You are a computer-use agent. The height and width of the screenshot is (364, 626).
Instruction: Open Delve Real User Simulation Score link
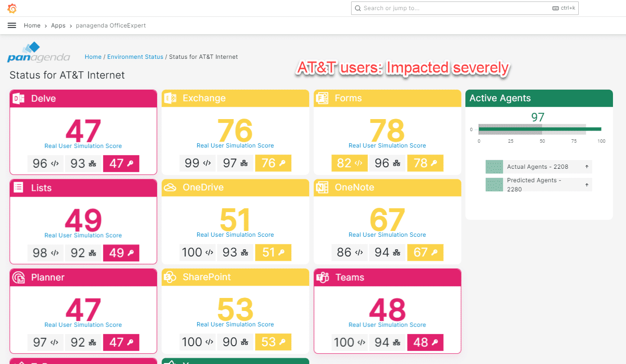click(83, 146)
